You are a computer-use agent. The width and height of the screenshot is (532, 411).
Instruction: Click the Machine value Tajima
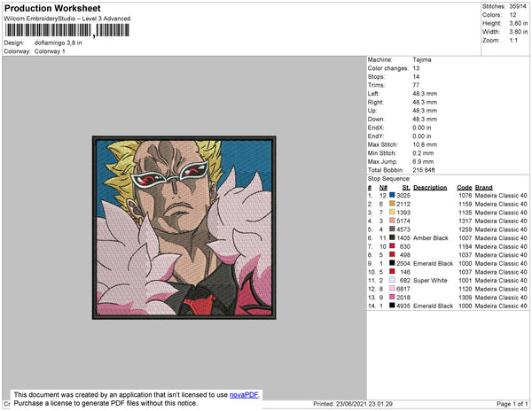tap(422, 59)
